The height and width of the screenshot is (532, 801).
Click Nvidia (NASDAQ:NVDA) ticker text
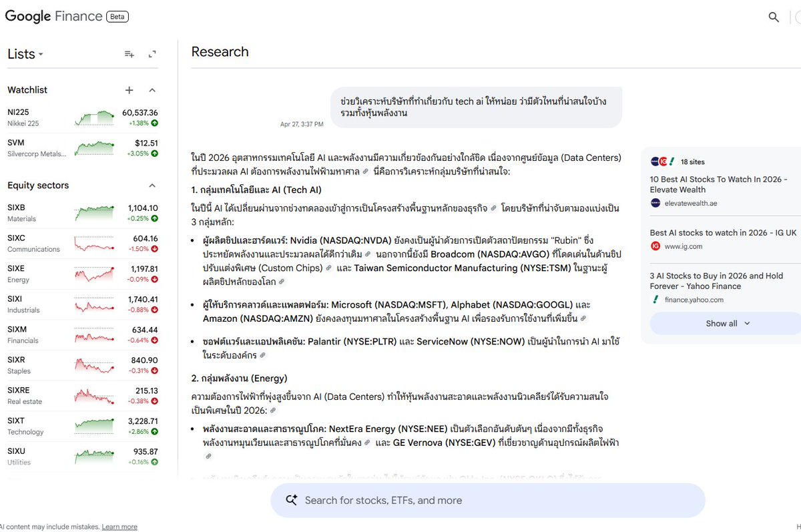tap(341, 240)
